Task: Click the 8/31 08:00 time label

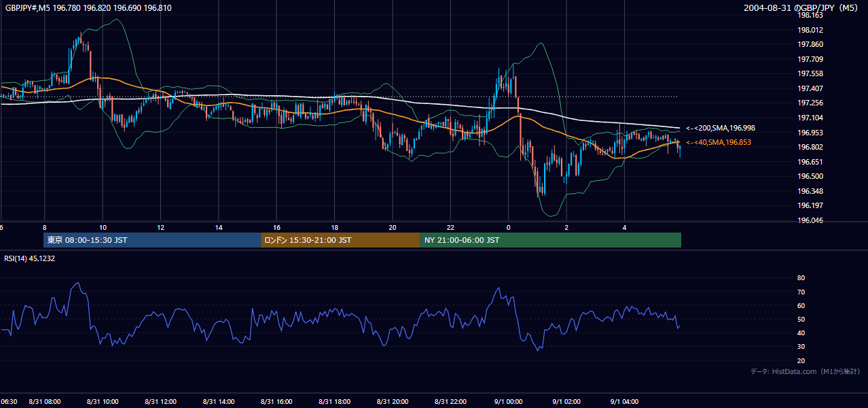Action: tap(45, 401)
